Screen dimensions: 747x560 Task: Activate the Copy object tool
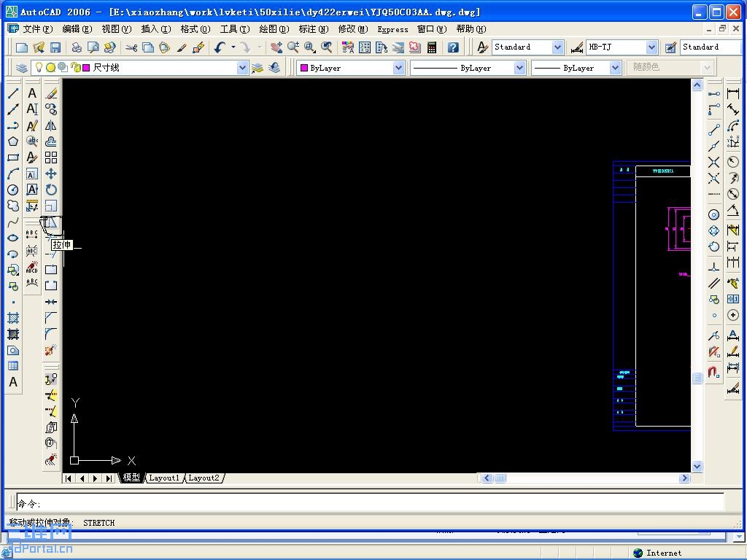click(x=51, y=109)
